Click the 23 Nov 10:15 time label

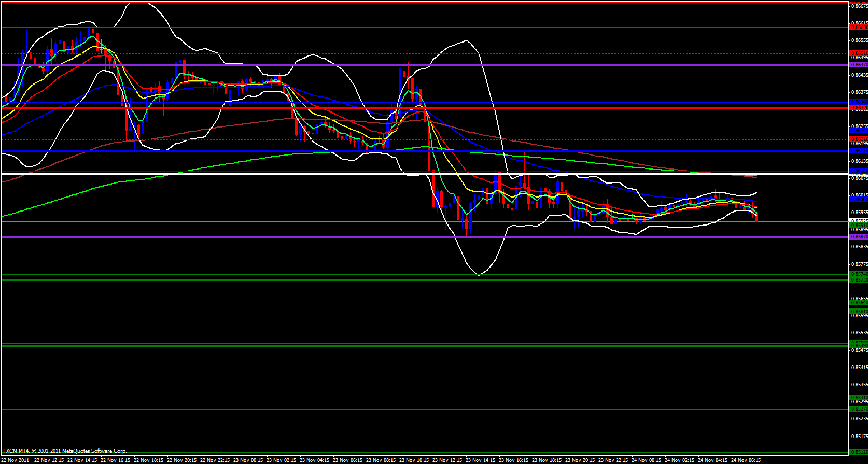(x=414, y=460)
